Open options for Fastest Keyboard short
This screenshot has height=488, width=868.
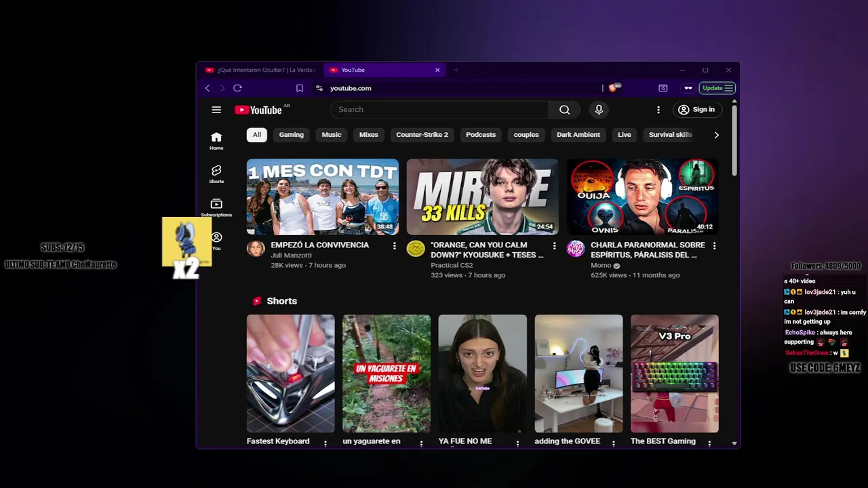(325, 443)
